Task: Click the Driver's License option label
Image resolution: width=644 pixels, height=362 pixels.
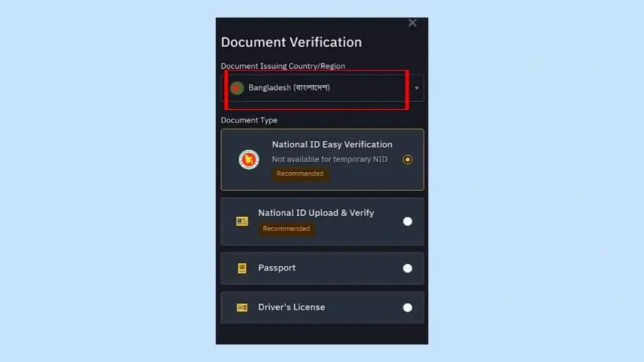Action: tap(292, 307)
